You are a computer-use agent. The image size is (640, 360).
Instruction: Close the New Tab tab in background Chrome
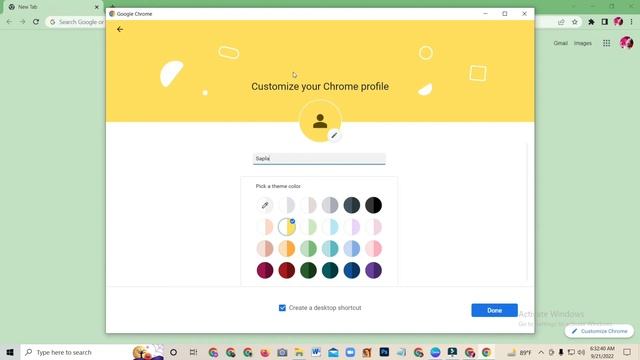click(97, 7)
